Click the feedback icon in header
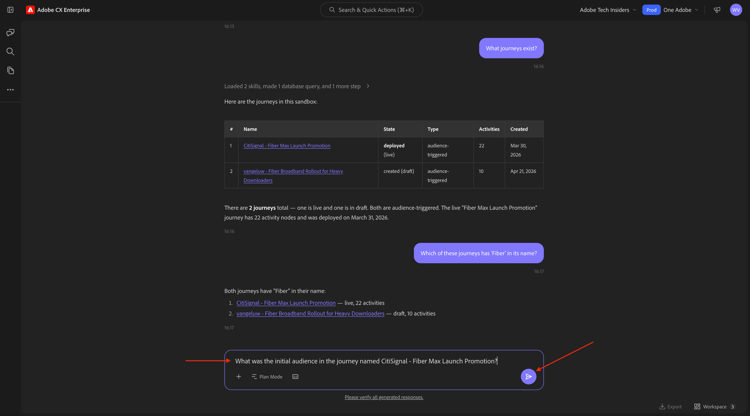Image resolution: width=750 pixels, height=416 pixels. [x=717, y=10]
